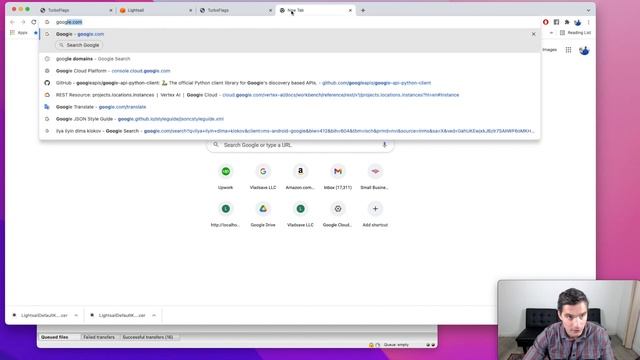
Task: Open a new tab with the plus button
Action: (x=363, y=10)
